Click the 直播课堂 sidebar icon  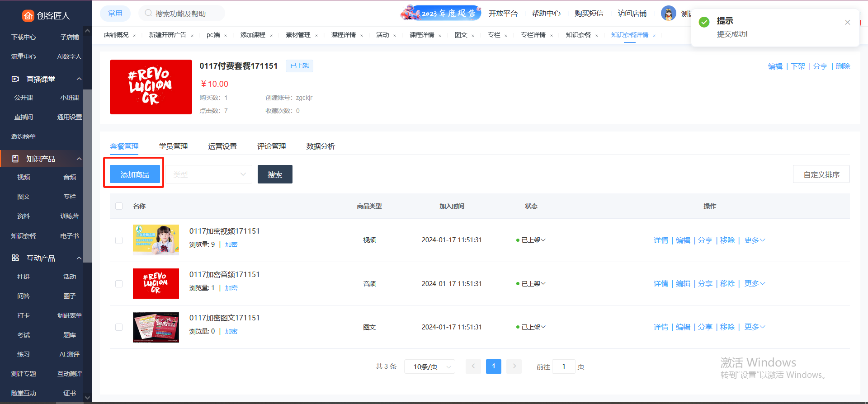click(15, 79)
